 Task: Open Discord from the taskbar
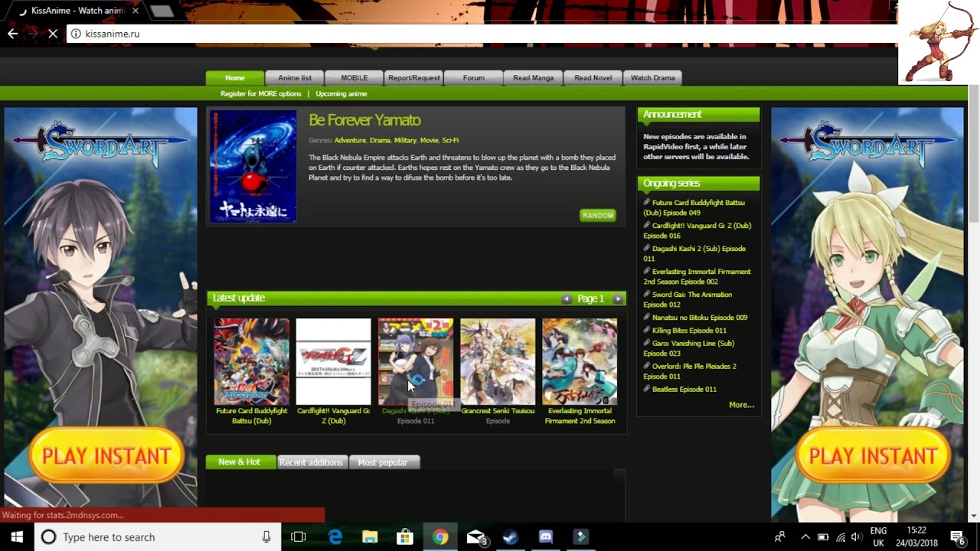point(545,537)
